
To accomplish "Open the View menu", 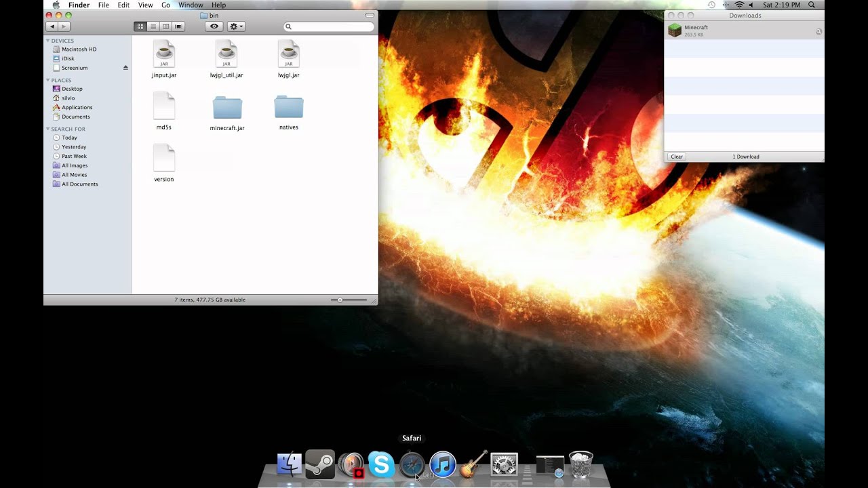I will pos(145,5).
